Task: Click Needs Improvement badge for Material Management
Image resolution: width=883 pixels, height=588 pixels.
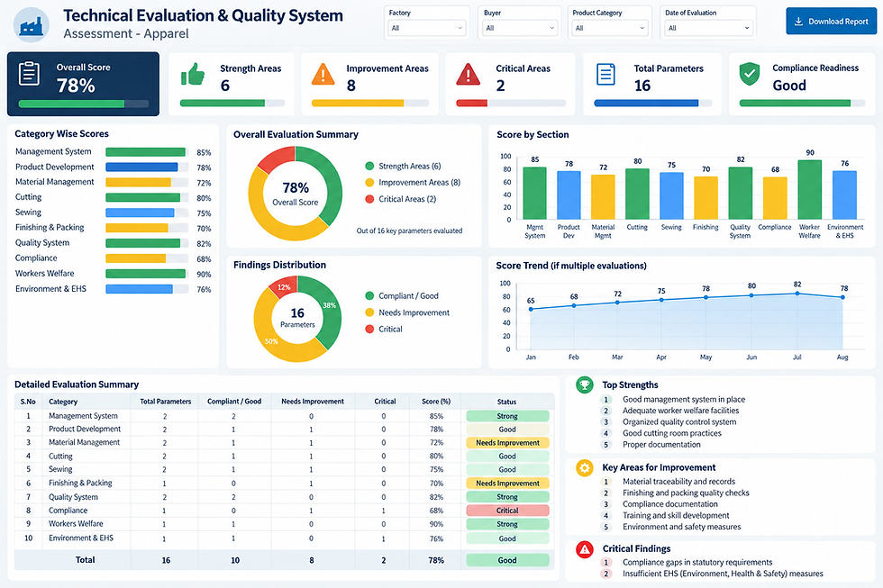Action: tap(507, 443)
